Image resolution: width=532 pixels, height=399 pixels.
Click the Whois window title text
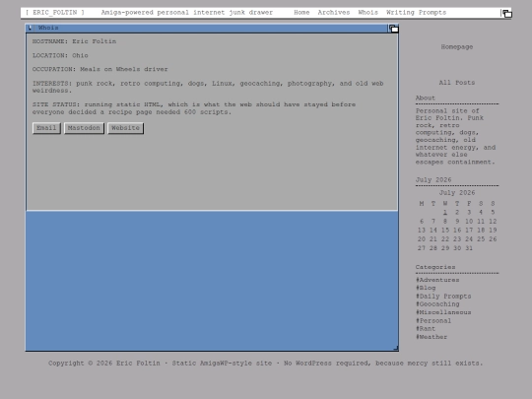(x=48, y=28)
